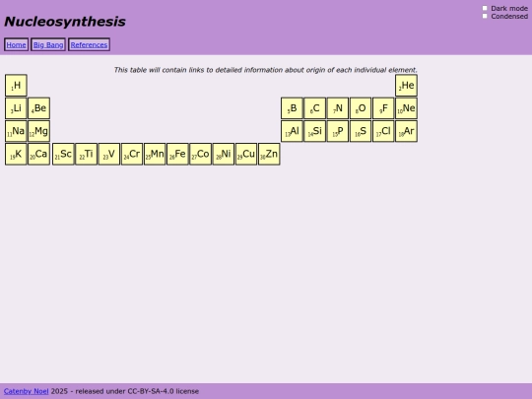Pick the Nitrogen (N) element tile

[338, 108]
